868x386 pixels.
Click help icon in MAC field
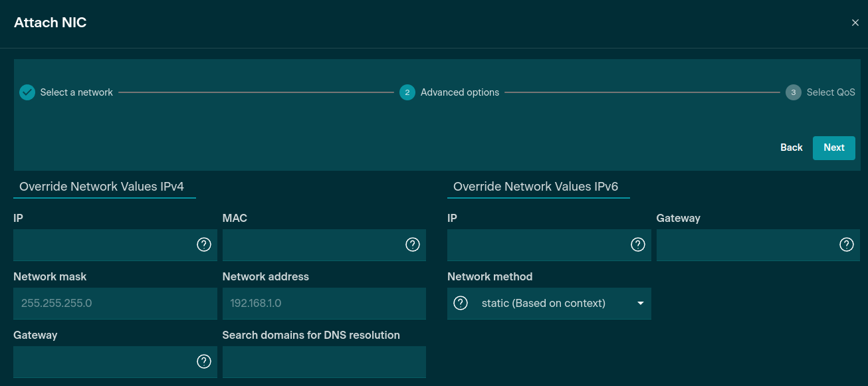pyautogui.click(x=413, y=244)
